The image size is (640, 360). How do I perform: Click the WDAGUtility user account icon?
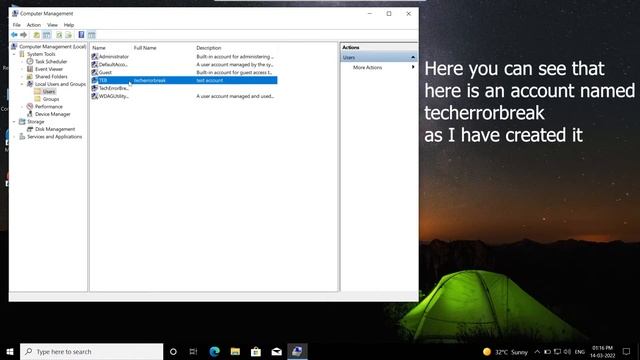click(95, 96)
